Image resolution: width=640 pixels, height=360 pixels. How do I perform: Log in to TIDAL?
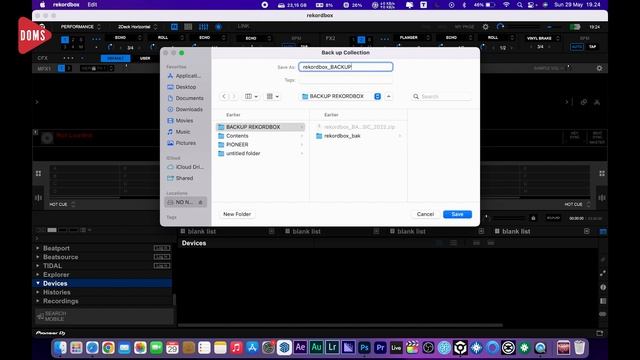(x=162, y=266)
